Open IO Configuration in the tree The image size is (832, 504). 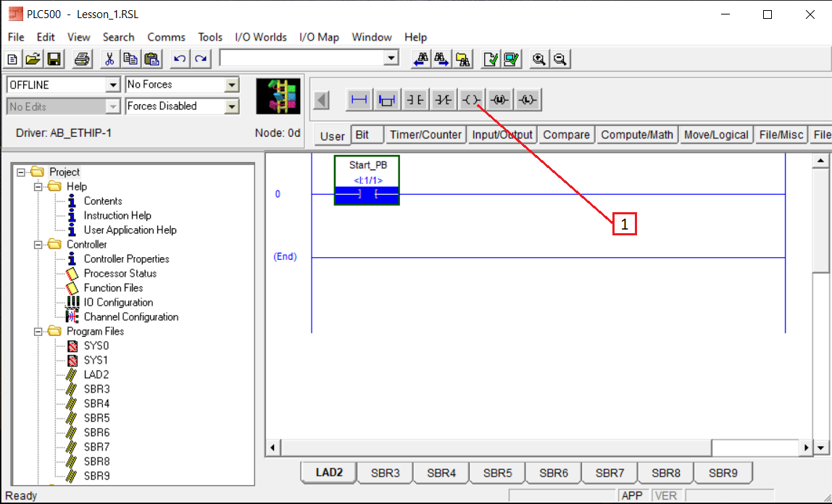click(118, 303)
